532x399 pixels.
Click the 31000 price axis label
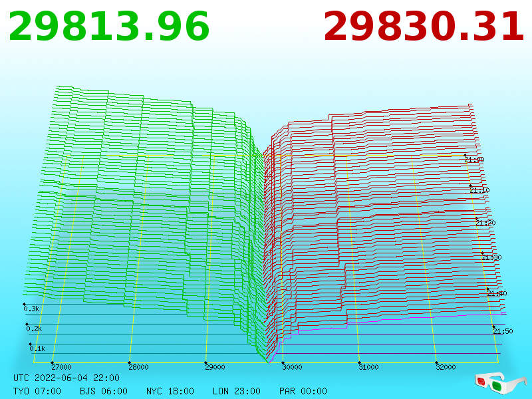[369, 367]
